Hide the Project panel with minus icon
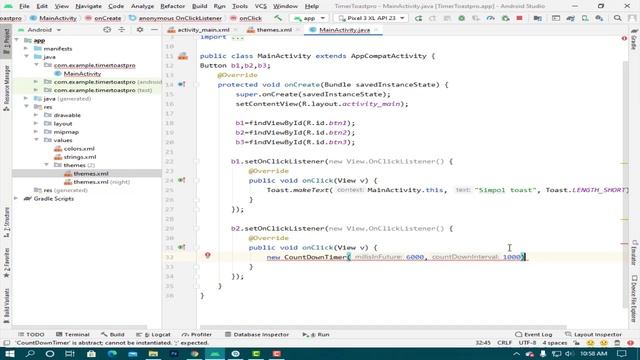 (x=154, y=30)
